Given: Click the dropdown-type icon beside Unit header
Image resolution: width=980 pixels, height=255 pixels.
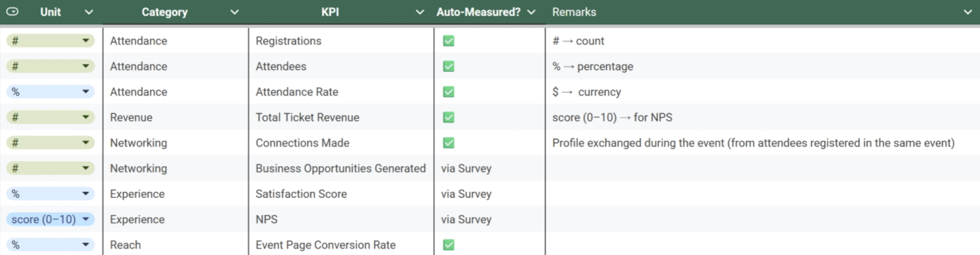Looking at the screenshot, I should click(x=12, y=12).
